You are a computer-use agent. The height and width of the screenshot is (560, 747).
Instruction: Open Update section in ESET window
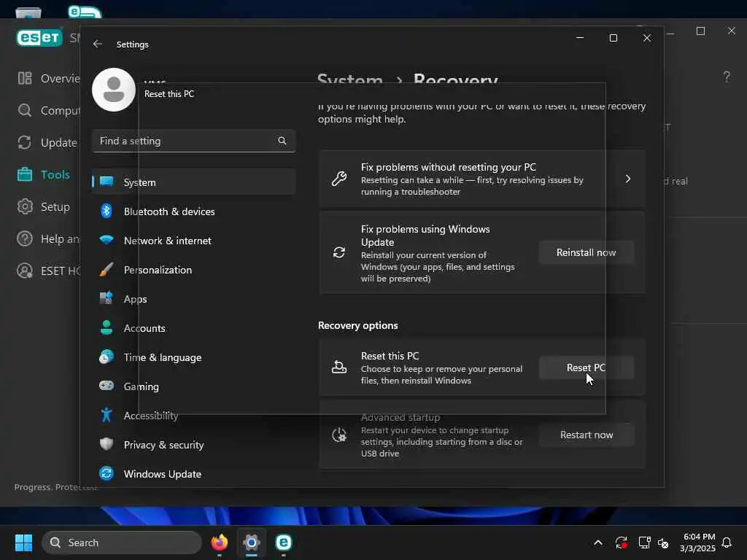47,142
